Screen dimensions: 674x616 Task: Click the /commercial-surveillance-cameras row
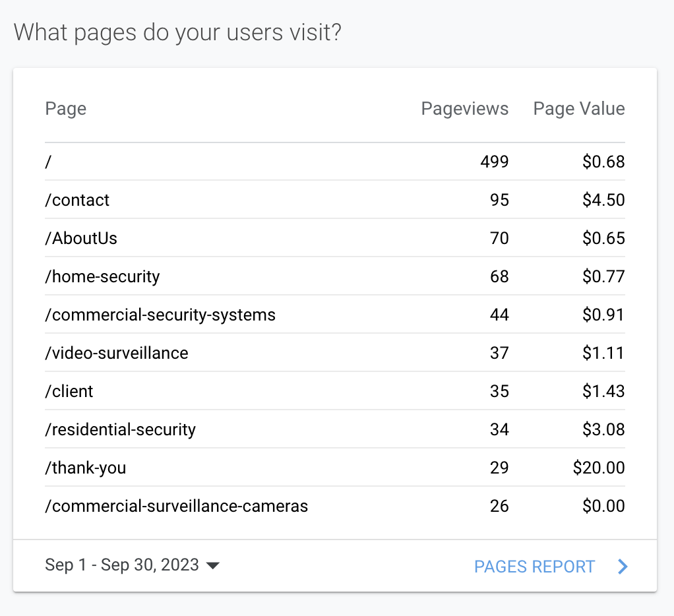tap(177, 506)
